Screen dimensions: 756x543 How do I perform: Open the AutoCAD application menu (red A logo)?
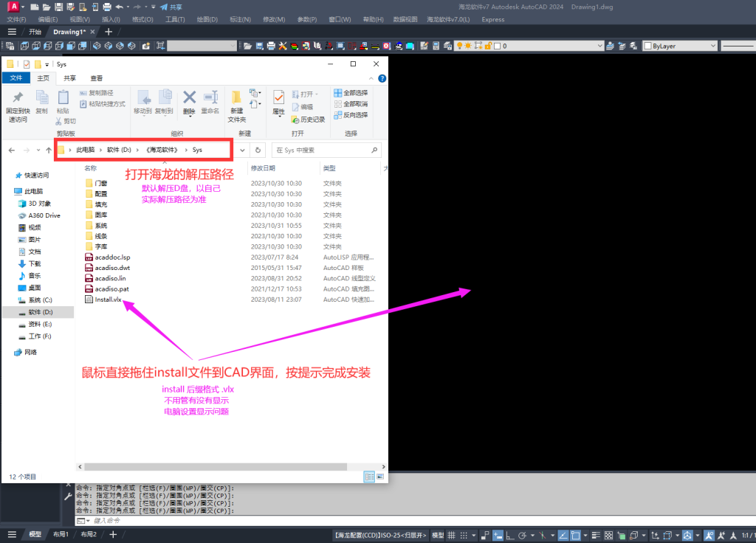(13, 7)
